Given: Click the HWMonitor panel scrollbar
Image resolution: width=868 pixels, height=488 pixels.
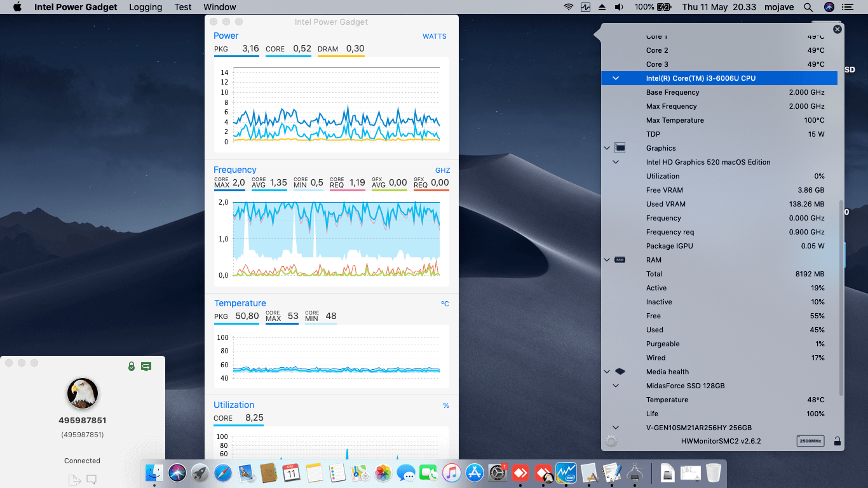Looking at the screenshot, I should click(x=842, y=299).
